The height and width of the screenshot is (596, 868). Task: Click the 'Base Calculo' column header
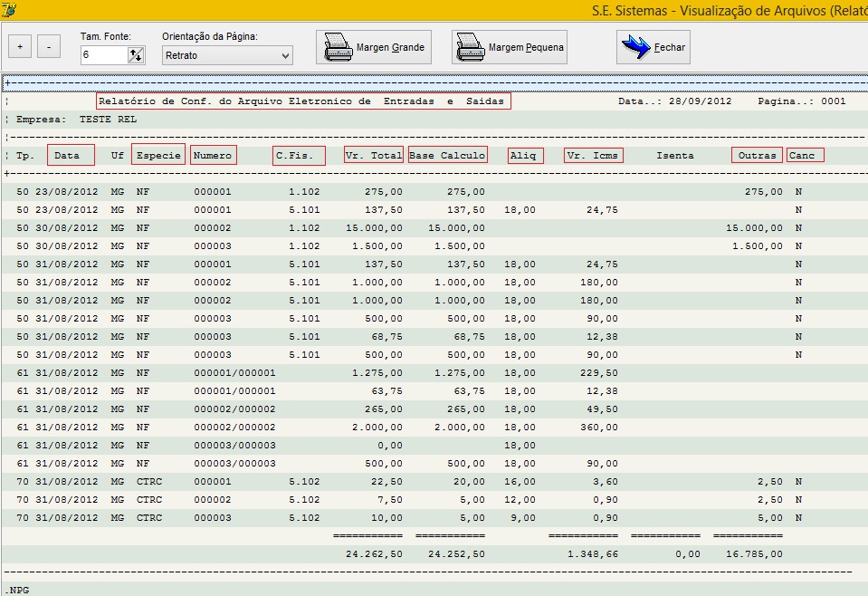tap(447, 155)
